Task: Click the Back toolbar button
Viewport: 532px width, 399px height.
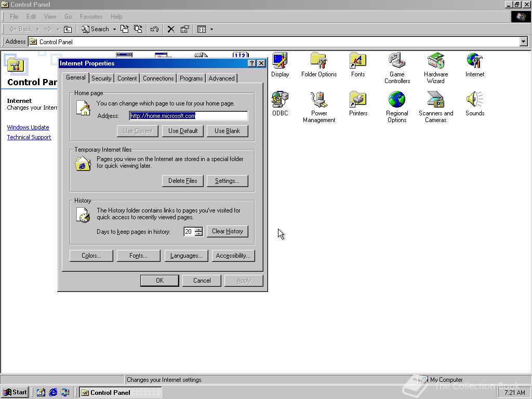Action: [x=21, y=29]
